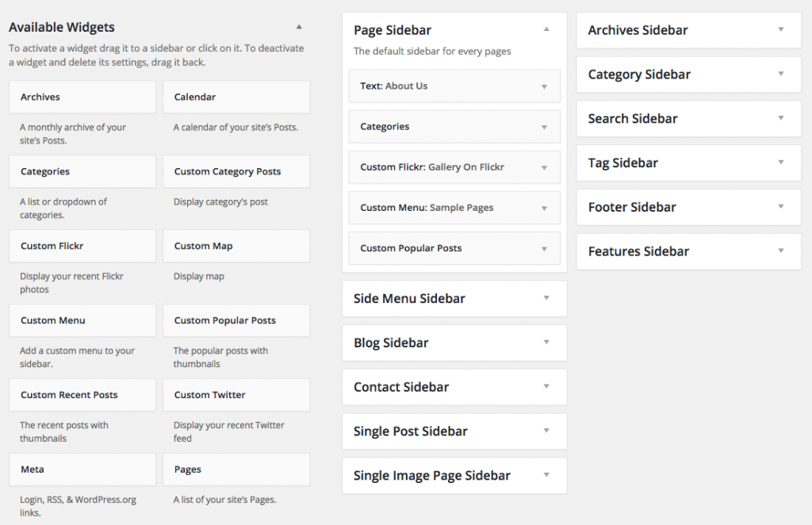
Task: Expand the Features Sidebar
Action: (780, 251)
